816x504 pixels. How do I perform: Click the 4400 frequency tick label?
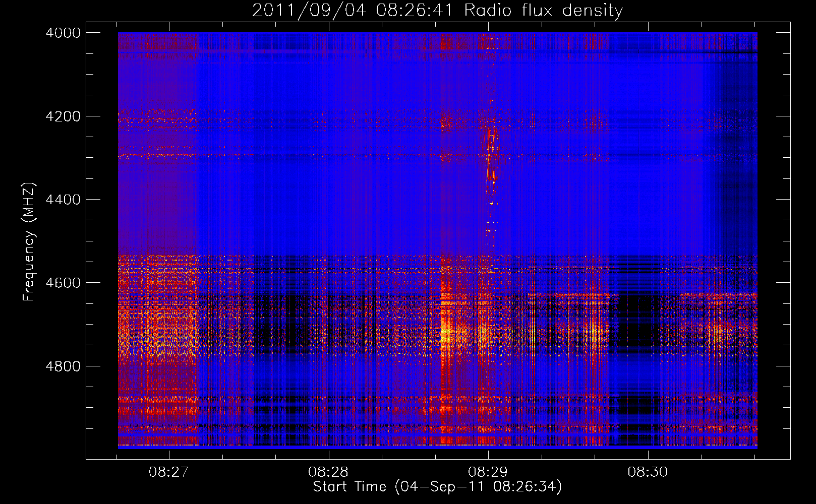point(63,200)
